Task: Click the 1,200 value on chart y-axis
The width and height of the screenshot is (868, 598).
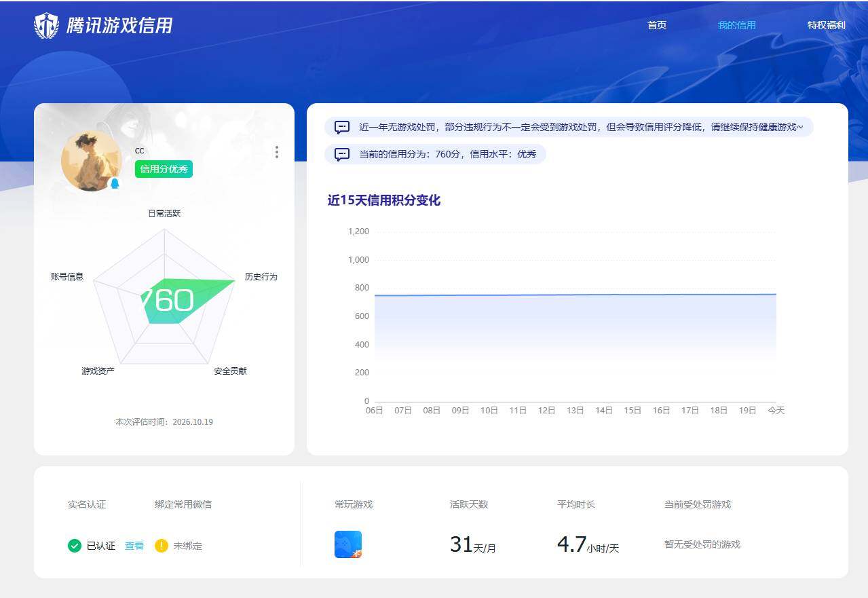Action: coord(358,231)
